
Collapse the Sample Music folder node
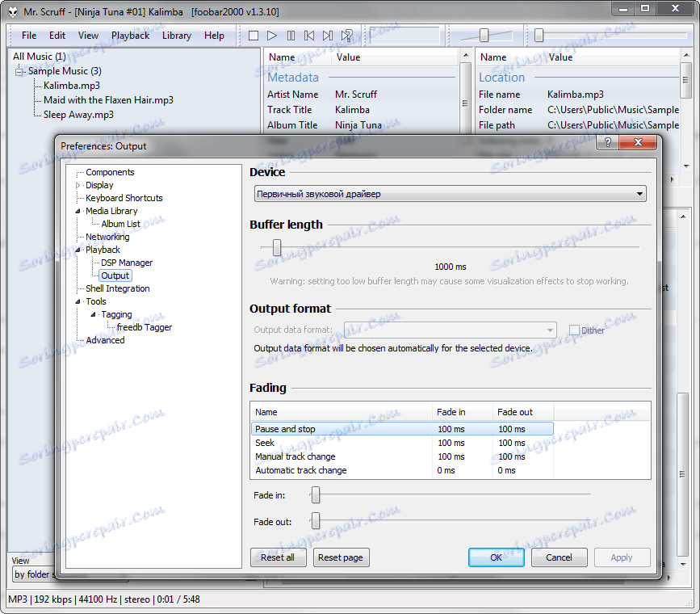[x=19, y=72]
